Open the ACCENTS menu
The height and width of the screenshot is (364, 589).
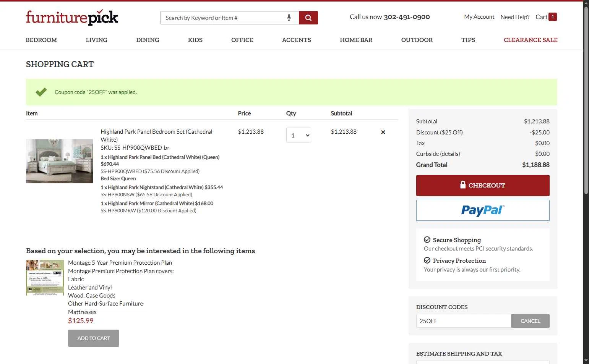(x=297, y=40)
